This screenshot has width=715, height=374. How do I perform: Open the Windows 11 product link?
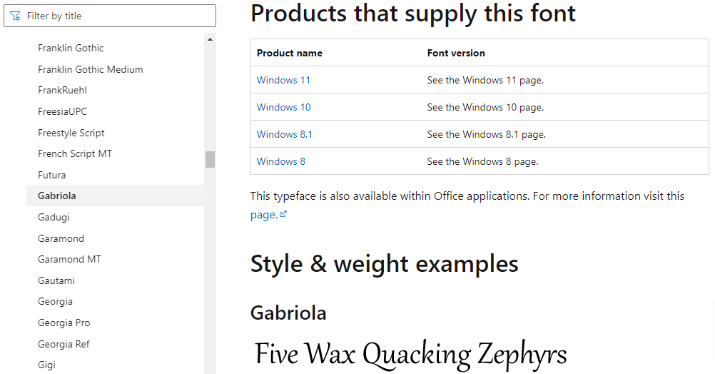[283, 80]
